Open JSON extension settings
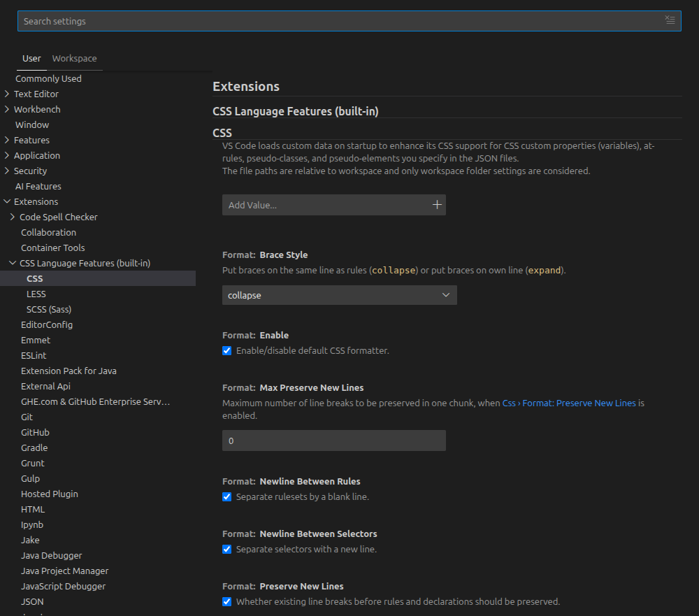699x616 pixels. click(33, 602)
